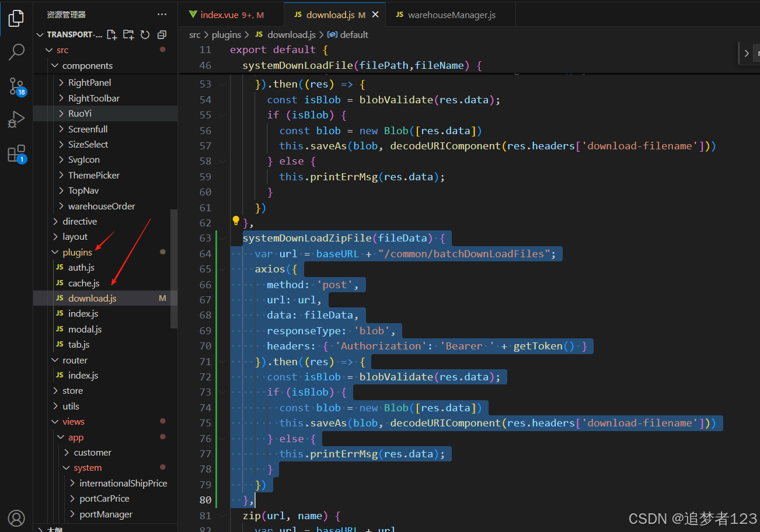Open the Explorer activity bar icon

pyautogui.click(x=16, y=18)
